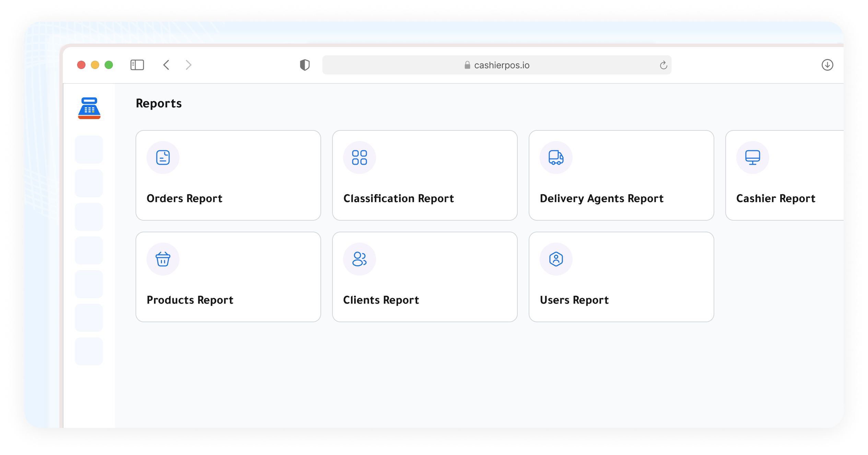Reload the page with refresh icon
868x455 pixels.
point(664,65)
